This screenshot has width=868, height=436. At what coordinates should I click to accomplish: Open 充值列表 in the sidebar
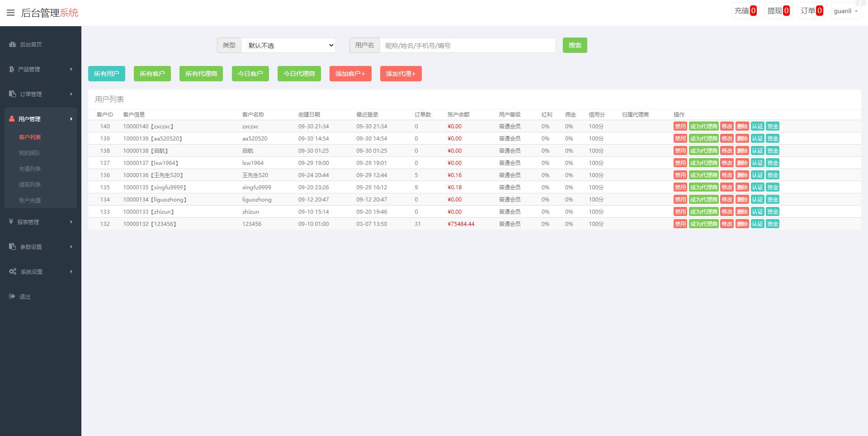click(30, 169)
